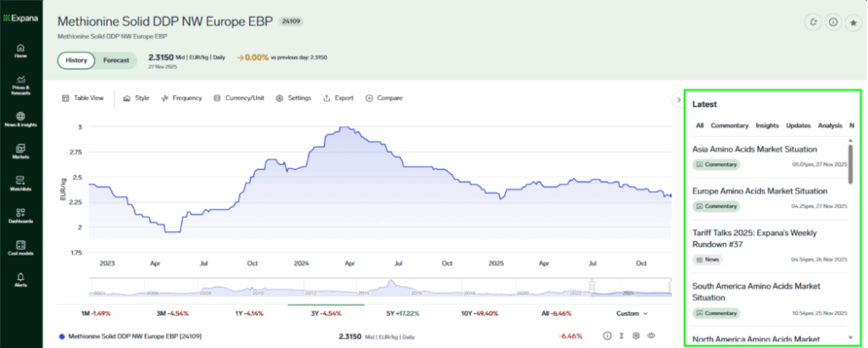868x348 pixels.
Task: Go to News & insights section
Action: point(20,120)
